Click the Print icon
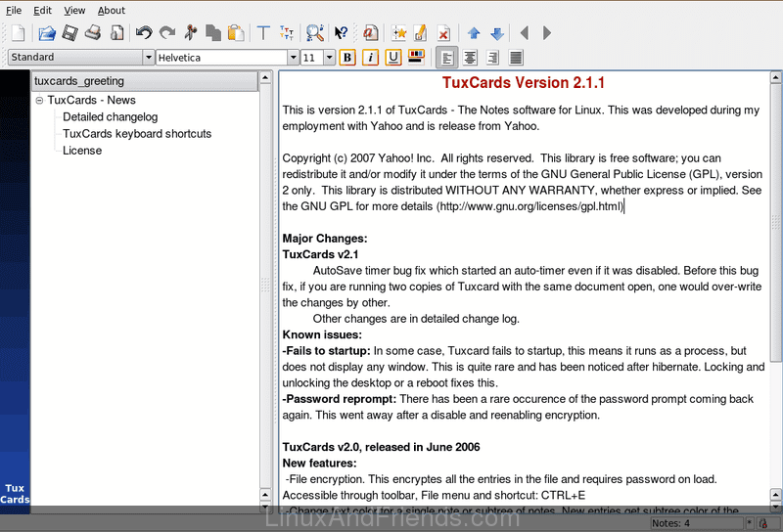Screen dimensions: 783x532 click(x=93, y=33)
